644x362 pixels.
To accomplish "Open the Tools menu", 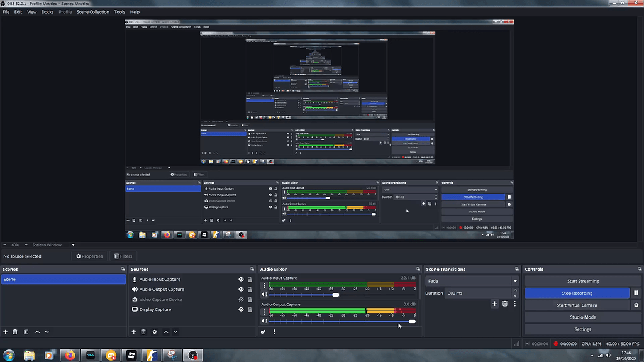I will pos(119,11).
